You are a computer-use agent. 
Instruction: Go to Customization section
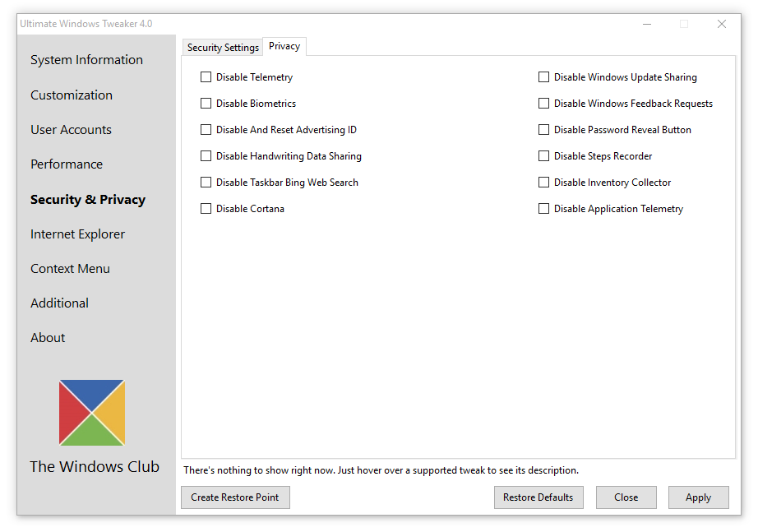tap(72, 95)
